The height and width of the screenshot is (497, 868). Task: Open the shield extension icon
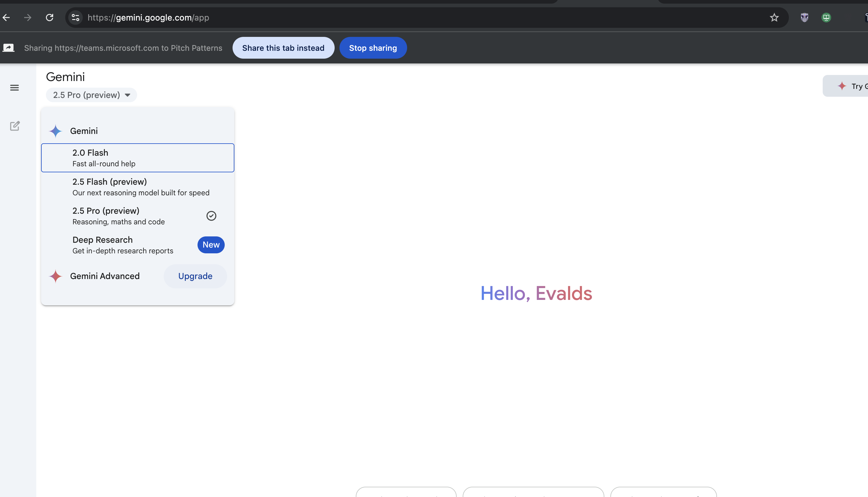click(804, 18)
